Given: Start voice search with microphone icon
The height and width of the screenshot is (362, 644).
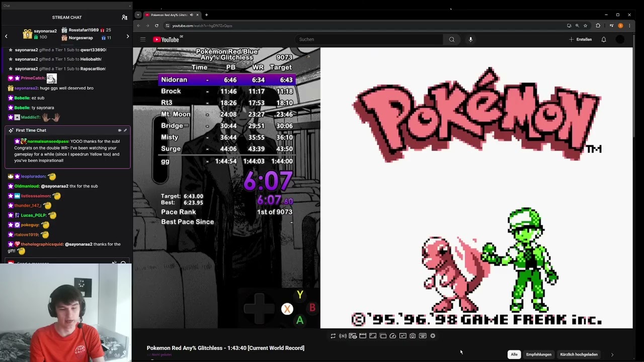Looking at the screenshot, I should pos(470,39).
